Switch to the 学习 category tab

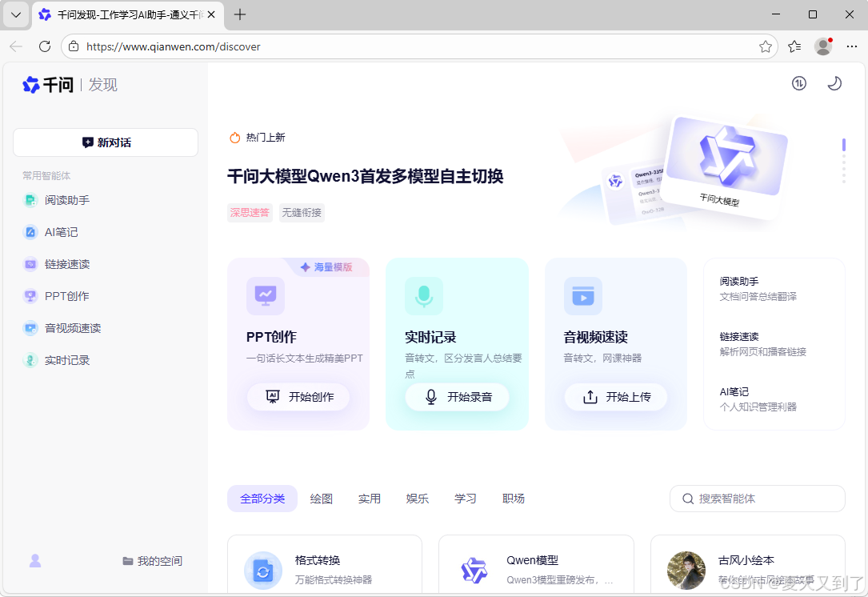[466, 499]
